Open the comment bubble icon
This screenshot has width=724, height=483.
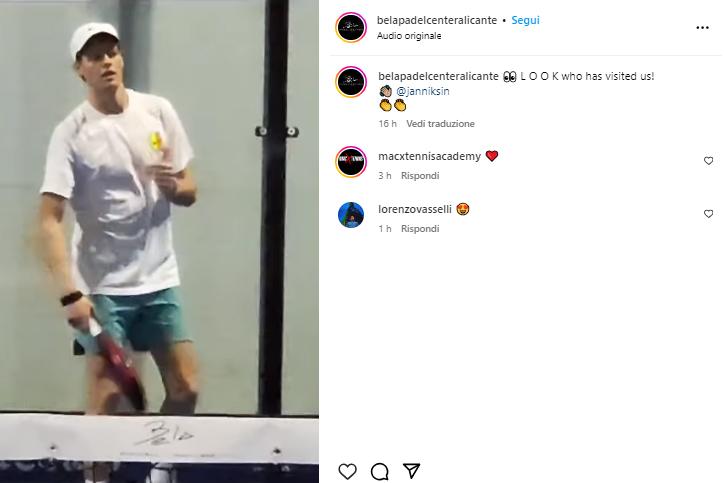point(380,471)
